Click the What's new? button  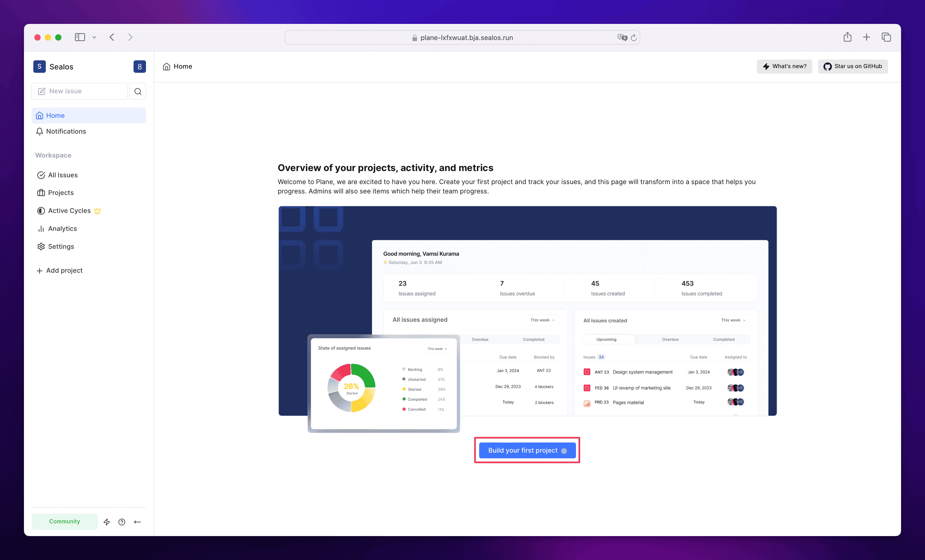coord(784,66)
